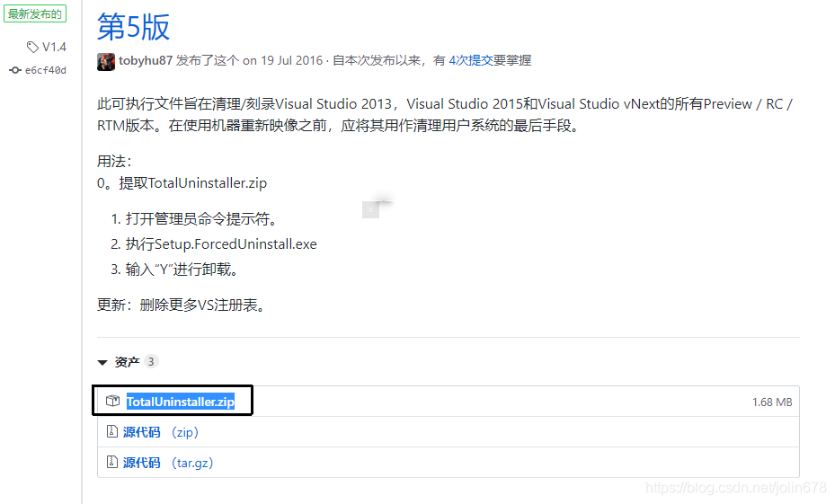Image resolution: width=835 pixels, height=504 pixels.
Task: Click tobyhu87's avatar image
Action: 106,61
